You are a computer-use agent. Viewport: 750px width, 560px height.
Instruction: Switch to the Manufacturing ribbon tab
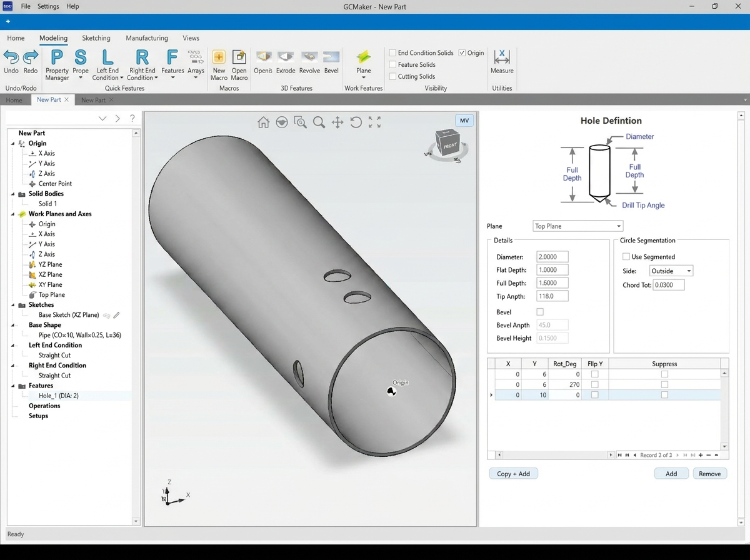coord(147,38)
